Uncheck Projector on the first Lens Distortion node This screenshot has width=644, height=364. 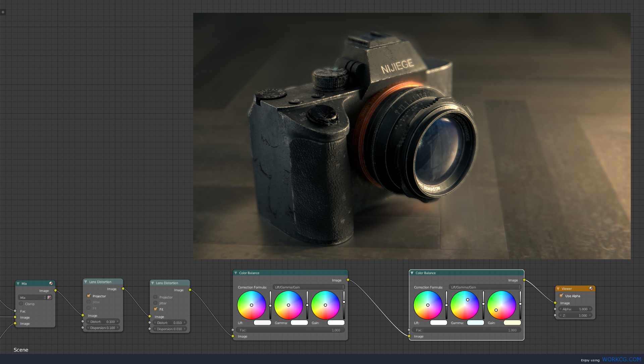click(89, 296)
